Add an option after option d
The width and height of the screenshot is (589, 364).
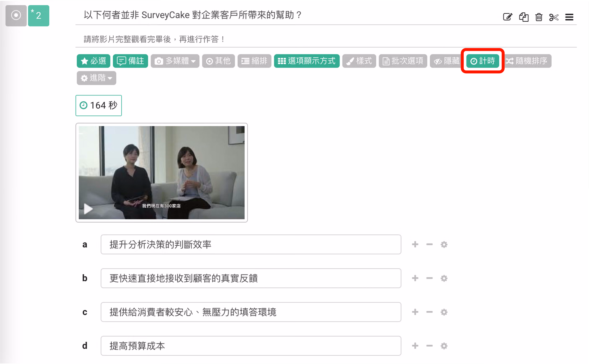point(415,346)
